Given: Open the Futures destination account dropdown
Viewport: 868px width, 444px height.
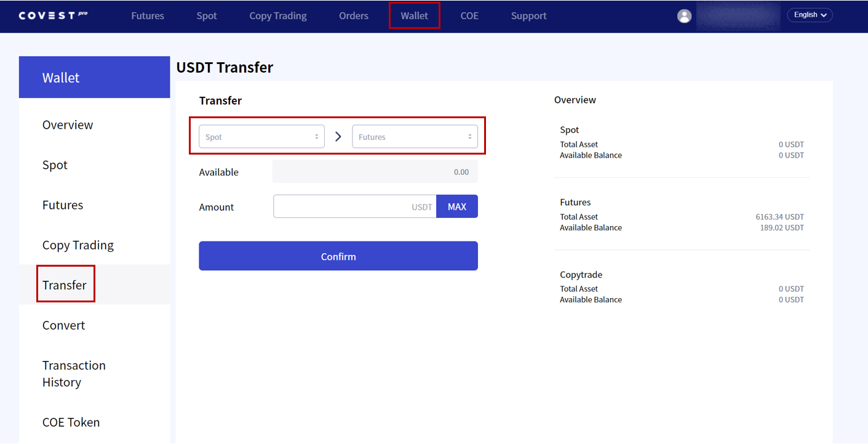Looking at the screenshot, I should click(x=415, y=137).
